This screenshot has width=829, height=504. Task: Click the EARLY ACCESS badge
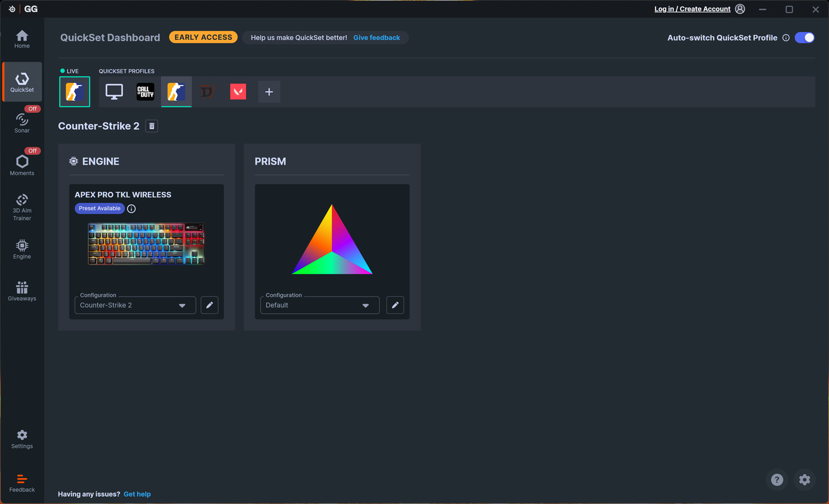203,37
